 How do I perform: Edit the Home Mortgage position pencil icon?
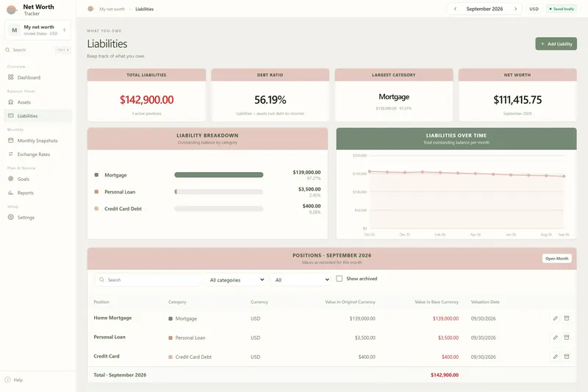tap(556, 318)
